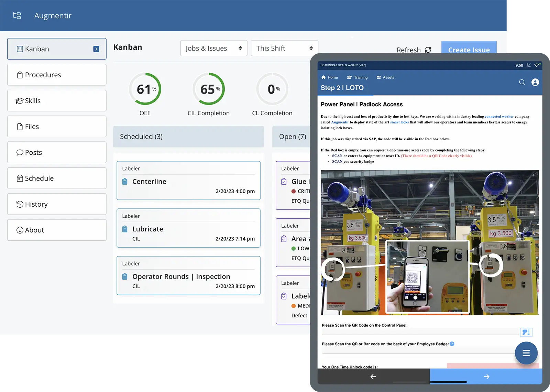Viewport: 550px width, 392px height.
Task: Click the Defect issue checklist icon
Action: coord(284,296)
